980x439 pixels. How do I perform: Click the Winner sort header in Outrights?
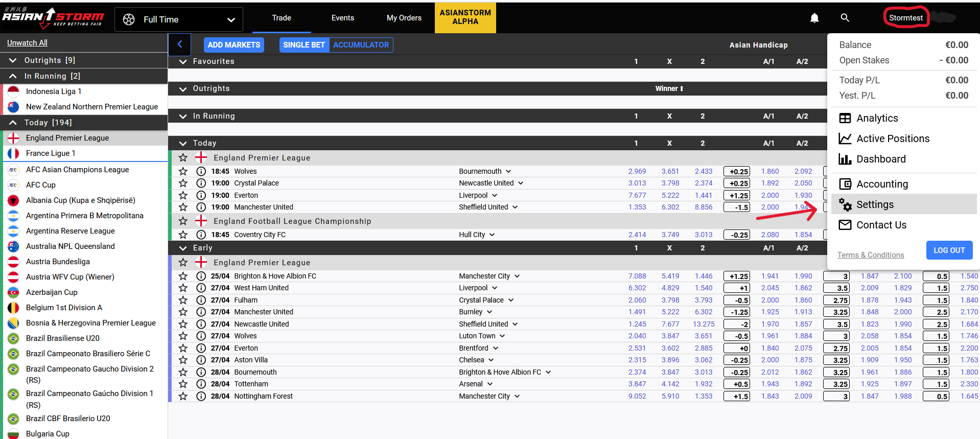tap(669, 89)
